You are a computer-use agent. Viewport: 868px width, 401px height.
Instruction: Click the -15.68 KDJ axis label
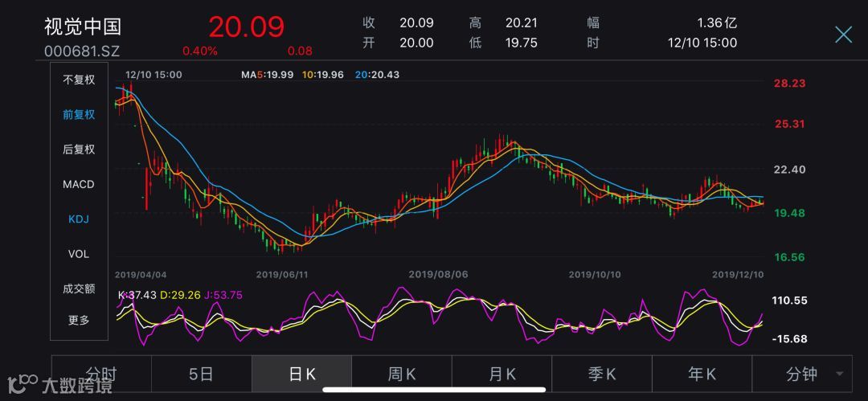pos(788,339)
